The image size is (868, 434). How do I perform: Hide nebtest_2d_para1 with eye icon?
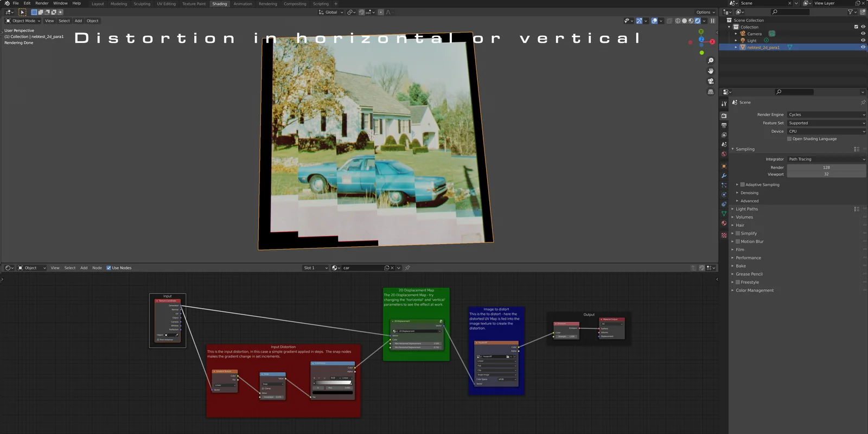click(863, 47)
